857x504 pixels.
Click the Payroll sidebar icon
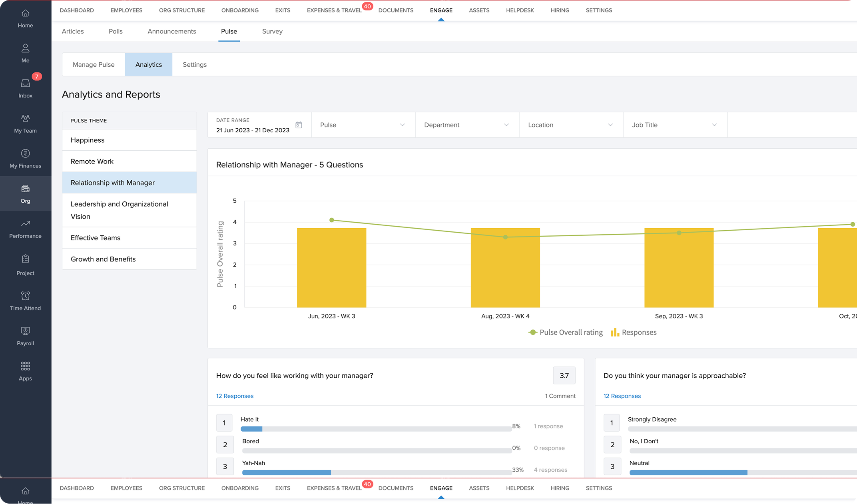click(x=25, y=331)
